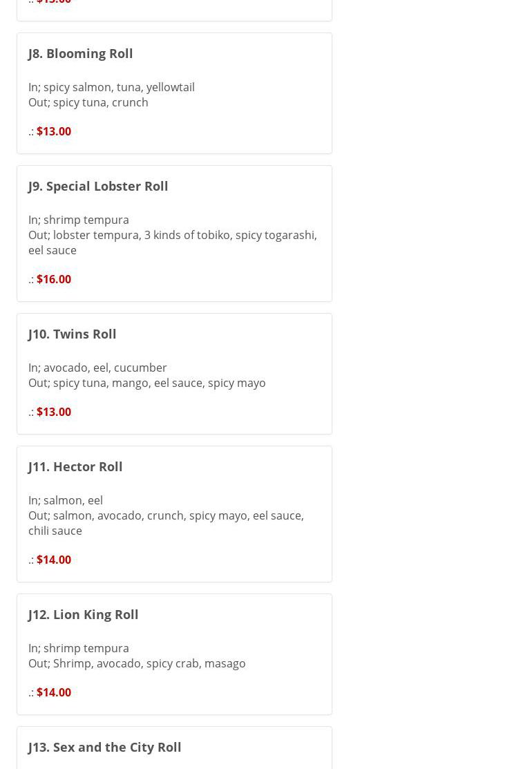Screen dimensions: 532x769
Task: Click the Hector Roll $14.00 price
Action: pos(54,560)
